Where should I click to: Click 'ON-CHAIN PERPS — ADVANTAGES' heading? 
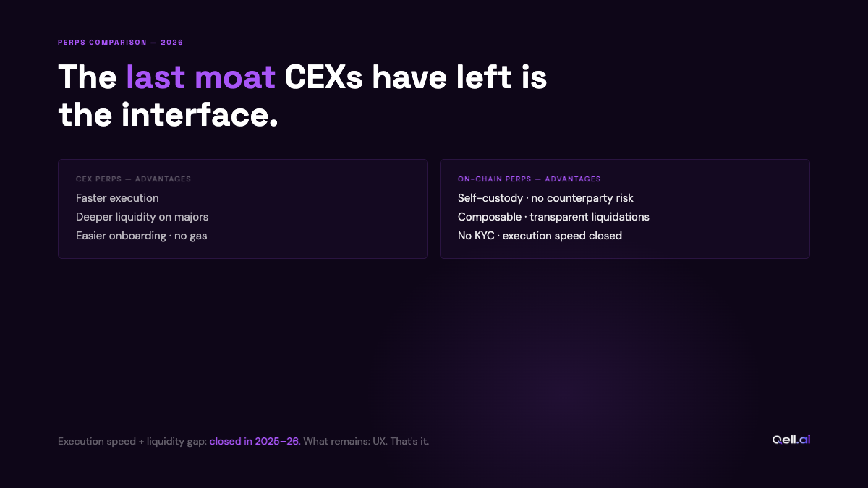click(529, 179)
